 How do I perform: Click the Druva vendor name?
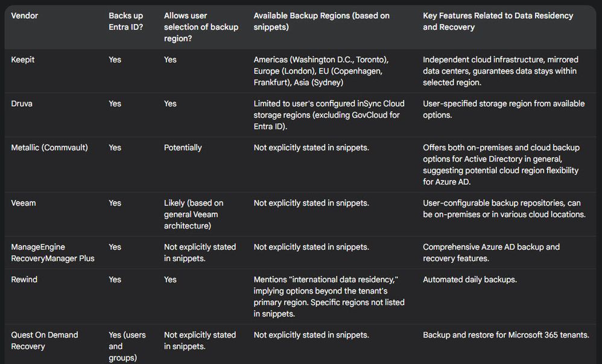[x=22, y=104]
